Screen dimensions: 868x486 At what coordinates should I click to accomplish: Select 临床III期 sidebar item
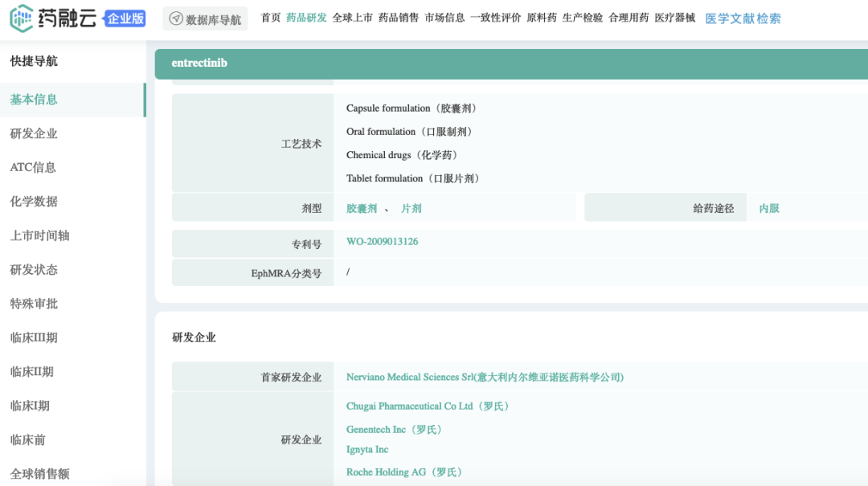(x=34, y=337)
